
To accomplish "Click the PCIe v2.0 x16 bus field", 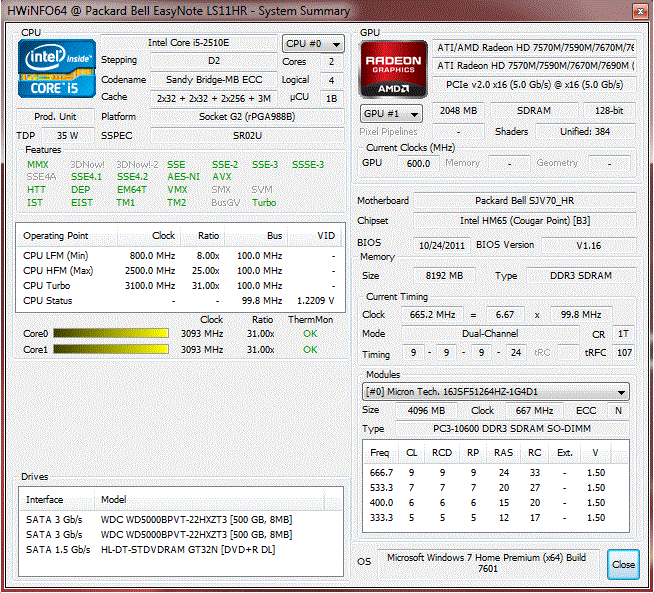I will pyautogui.click(x=534, y=85).
